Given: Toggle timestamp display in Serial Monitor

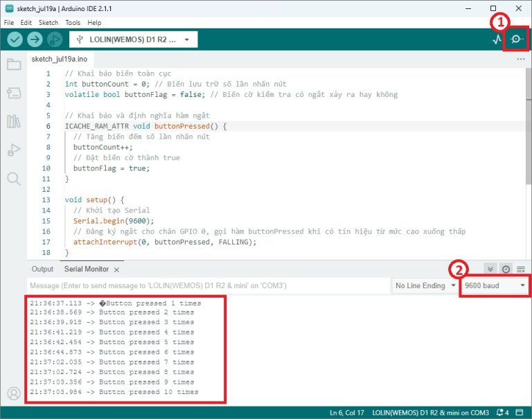Looking at the screenshot, I should tap(506, 269).
